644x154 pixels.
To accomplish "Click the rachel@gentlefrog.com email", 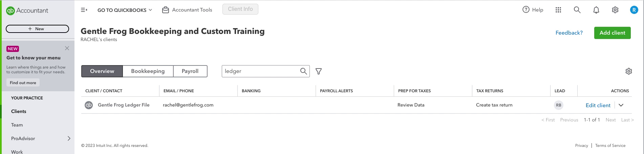I will click(x=188, y=105).
